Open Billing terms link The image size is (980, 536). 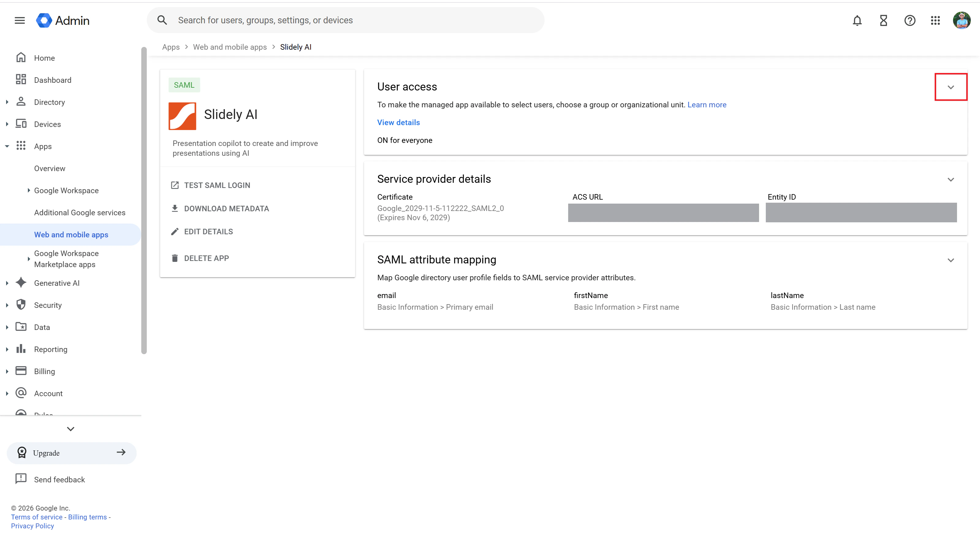click(x=88, y=517)
